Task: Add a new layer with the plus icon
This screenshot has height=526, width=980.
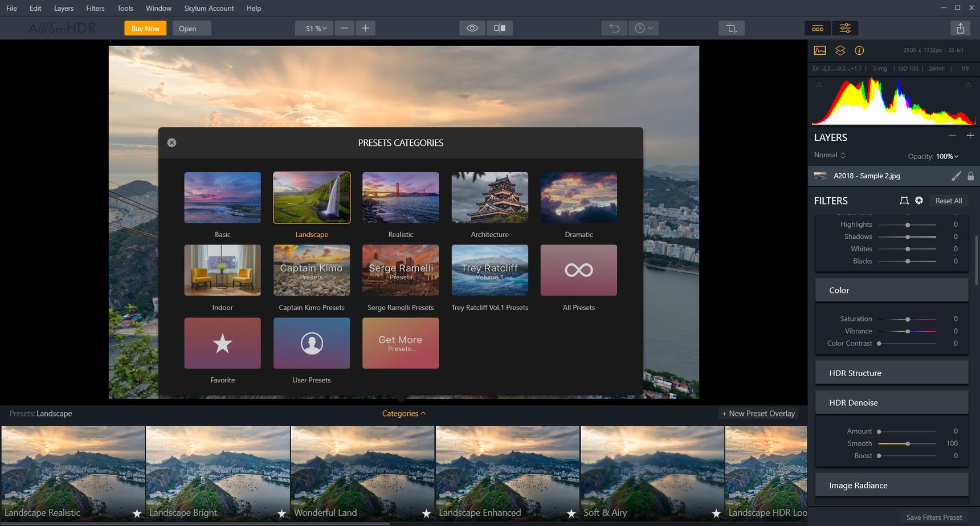Action: 970,136
